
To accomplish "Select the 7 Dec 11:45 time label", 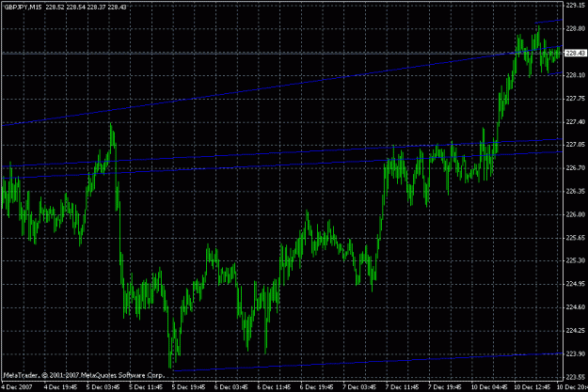I will pyautogui.click(x=403, y=386).
